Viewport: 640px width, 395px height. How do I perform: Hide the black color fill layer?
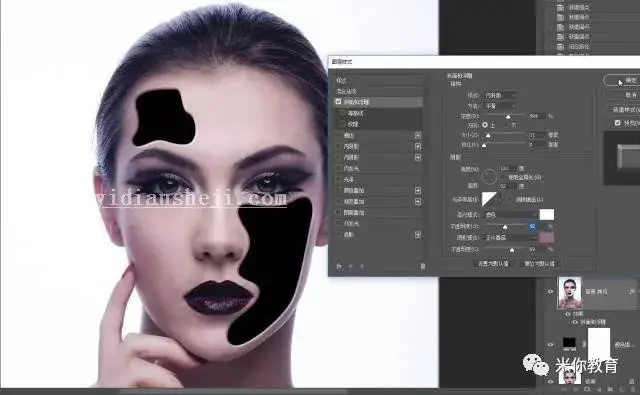coord(550,344)
